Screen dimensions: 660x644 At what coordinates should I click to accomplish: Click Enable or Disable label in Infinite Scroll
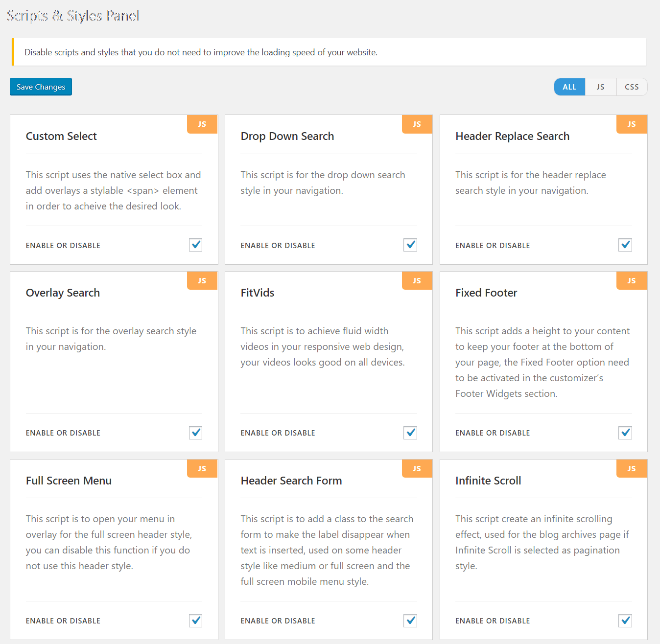pyautogui.click(x=493, y=621)
